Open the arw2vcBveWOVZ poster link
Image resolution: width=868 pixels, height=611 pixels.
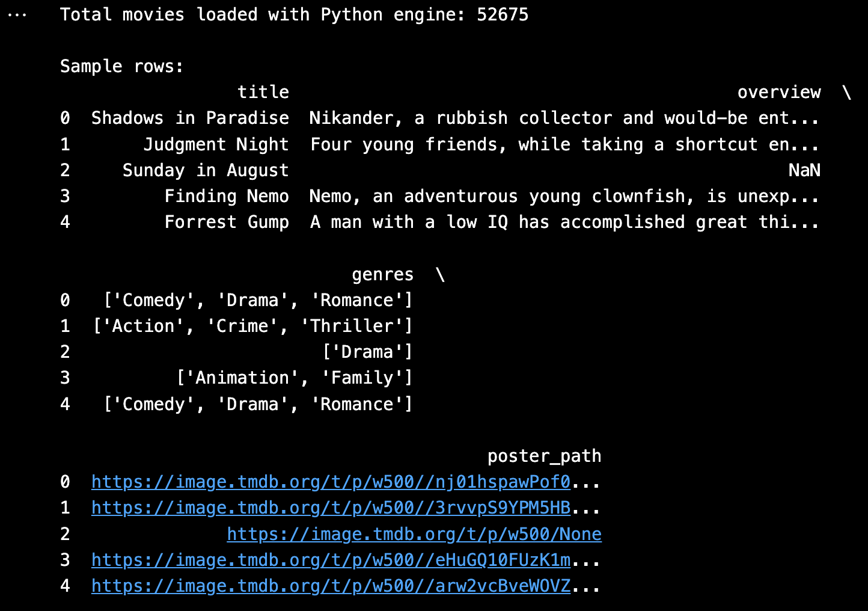point(331,586)
